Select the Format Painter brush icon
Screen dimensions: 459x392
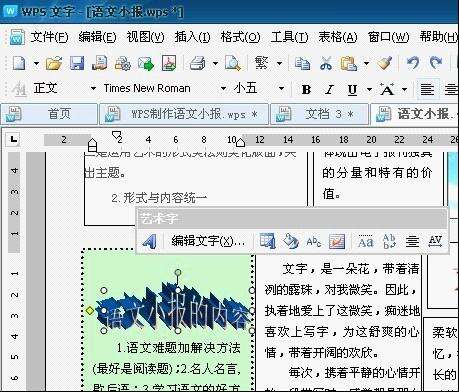(x=384, y=63)
